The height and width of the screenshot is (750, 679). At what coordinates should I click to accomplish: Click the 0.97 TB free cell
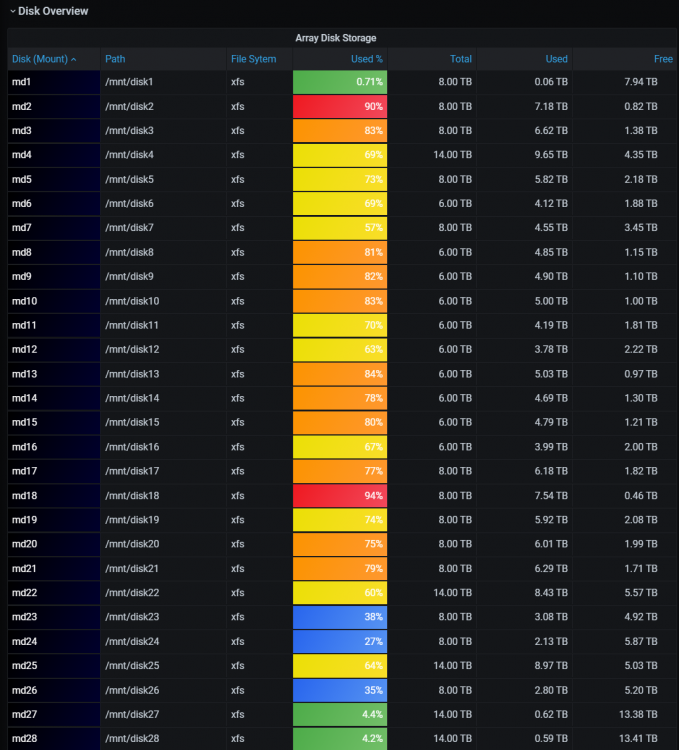coord(625,374)
